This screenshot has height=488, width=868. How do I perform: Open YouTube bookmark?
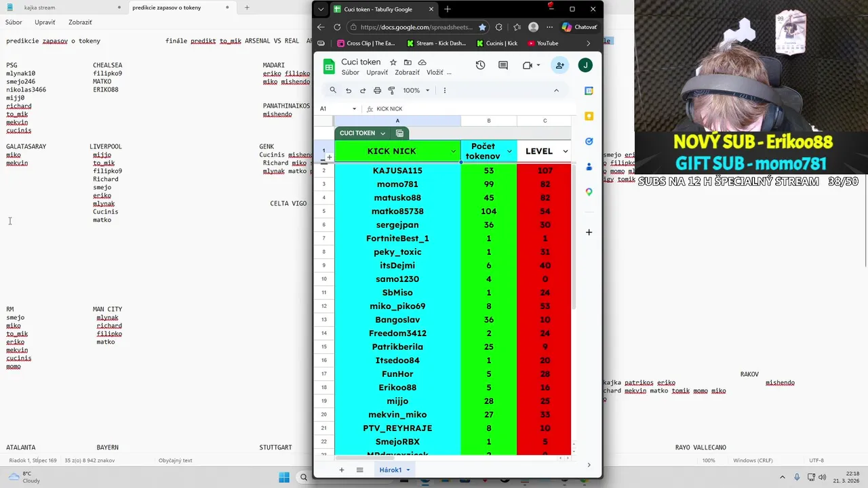[x=542, y=43]
